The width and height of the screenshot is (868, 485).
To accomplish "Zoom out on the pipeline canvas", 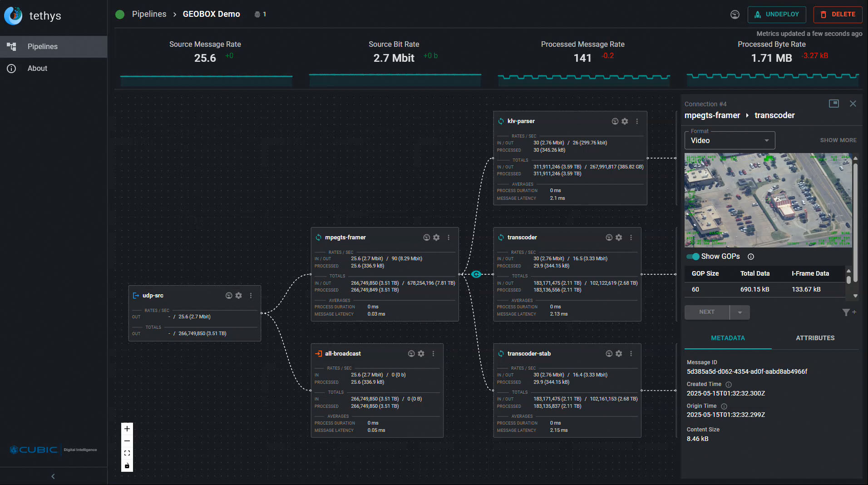I will click(127, 441).
